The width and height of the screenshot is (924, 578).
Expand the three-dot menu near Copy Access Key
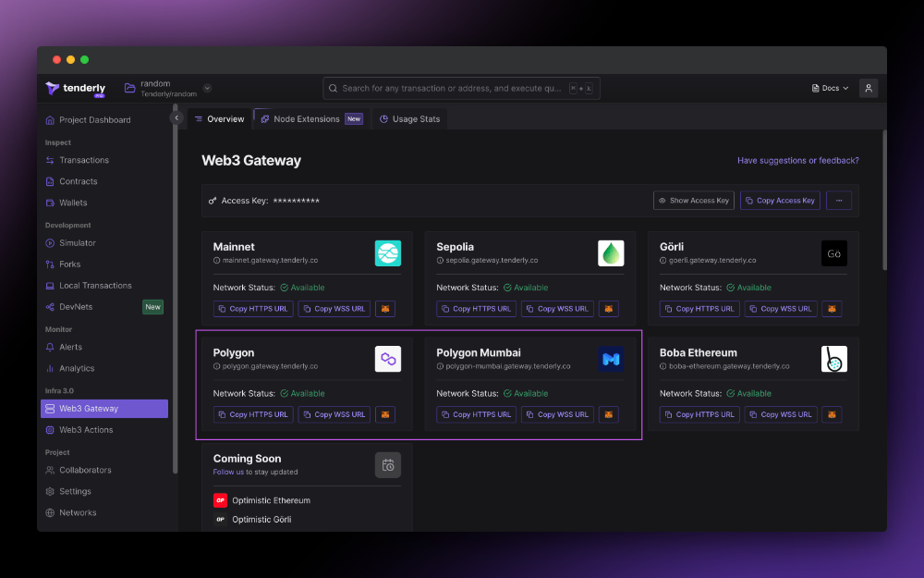[838, 200]
